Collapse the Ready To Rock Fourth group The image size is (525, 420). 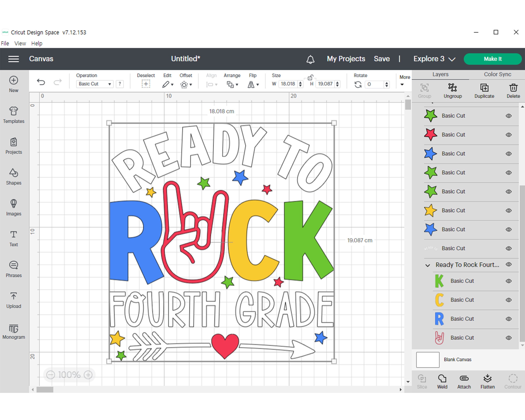click(427, 265)
